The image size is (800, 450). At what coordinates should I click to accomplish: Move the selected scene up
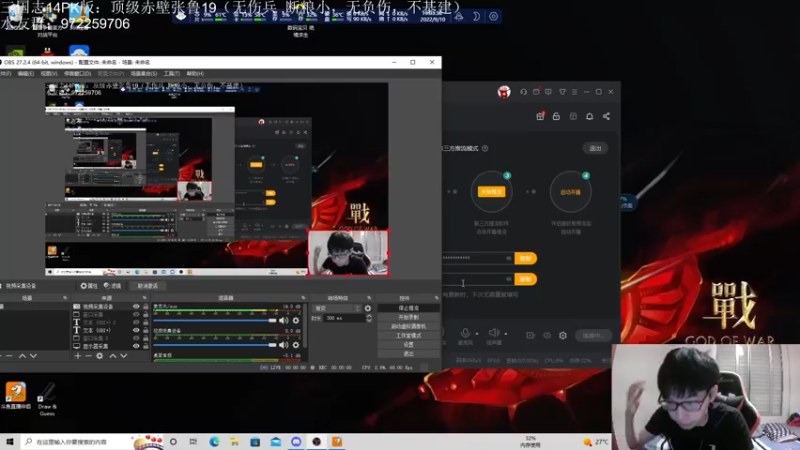[x=22, y=356]
